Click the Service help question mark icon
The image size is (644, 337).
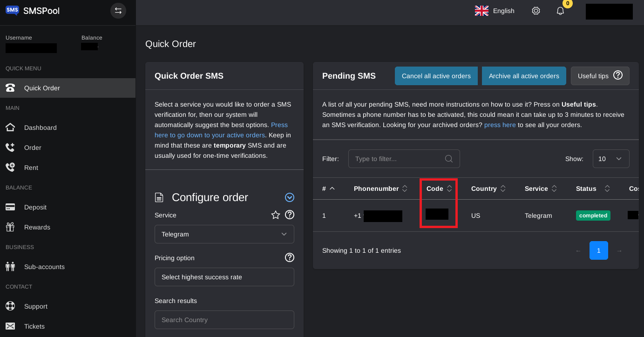(290, 215)
